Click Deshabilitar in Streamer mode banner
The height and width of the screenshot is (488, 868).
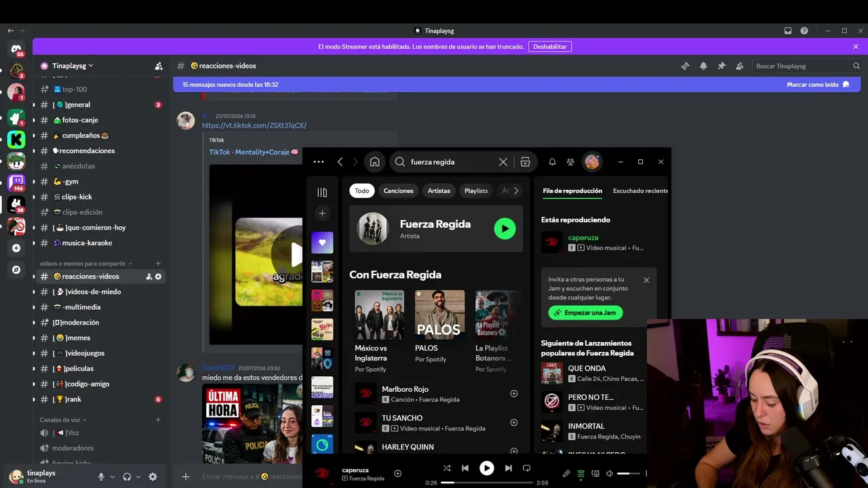pos(550,47)
